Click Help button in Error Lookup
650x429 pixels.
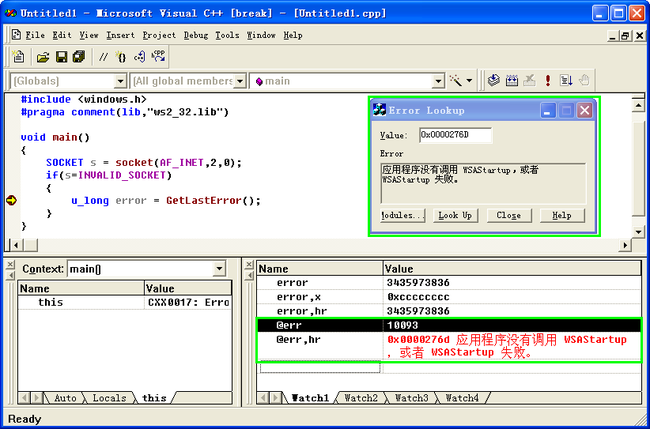coord(562,216)
